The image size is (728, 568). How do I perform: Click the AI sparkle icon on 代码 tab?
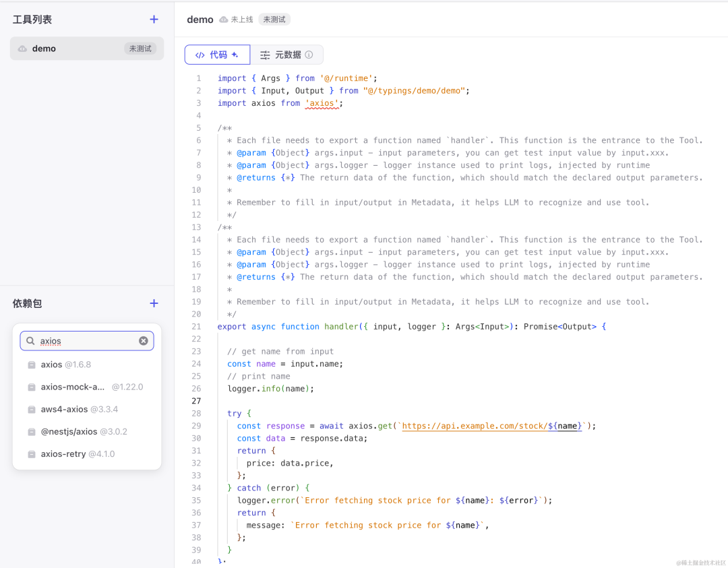coord(235,55)
